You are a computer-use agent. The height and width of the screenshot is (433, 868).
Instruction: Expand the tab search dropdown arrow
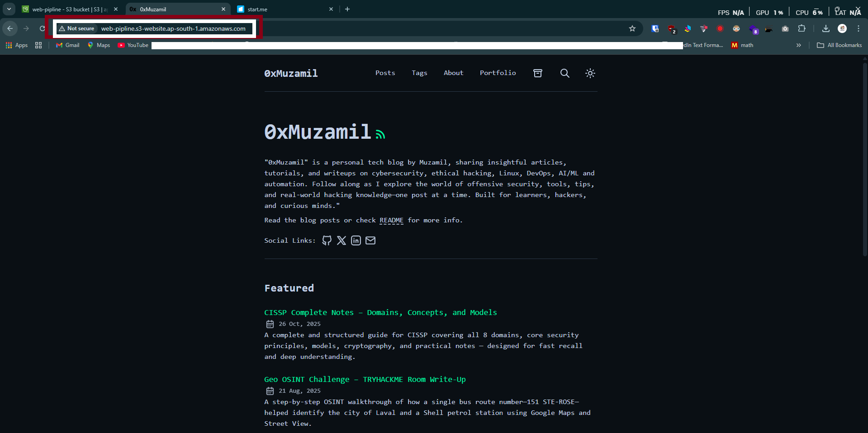[x=9, y=9]
